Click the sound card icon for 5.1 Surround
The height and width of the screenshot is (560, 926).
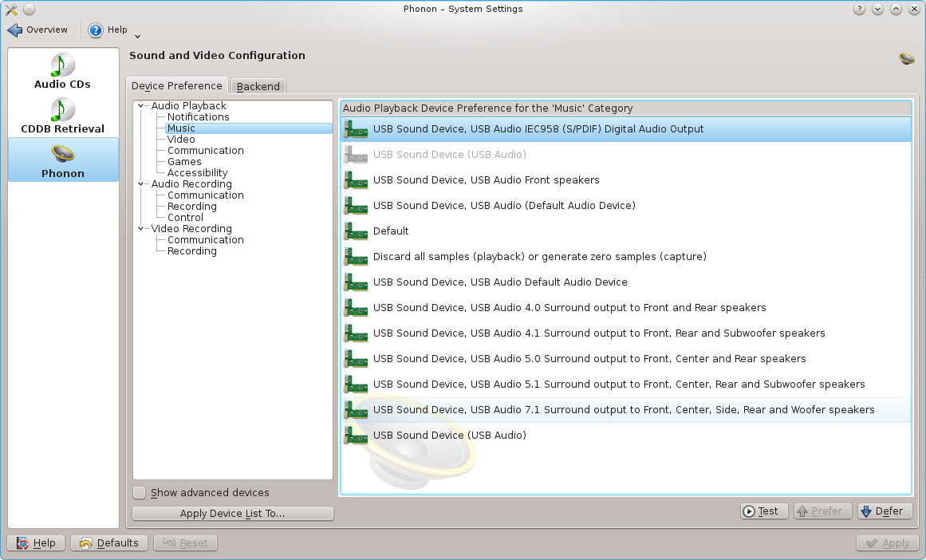[x=356, y=384]
